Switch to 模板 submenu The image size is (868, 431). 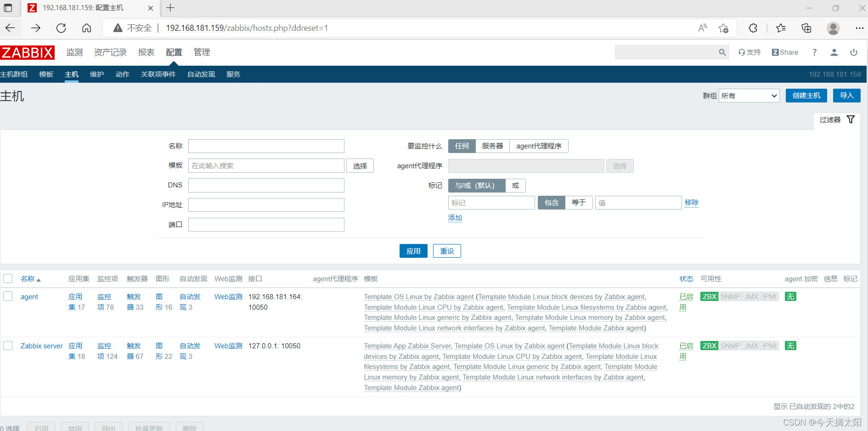[x=46, y=74]
